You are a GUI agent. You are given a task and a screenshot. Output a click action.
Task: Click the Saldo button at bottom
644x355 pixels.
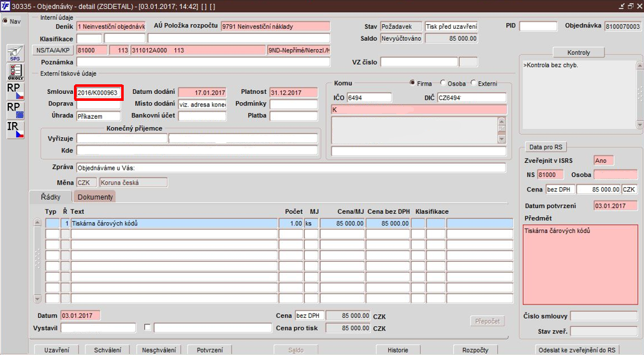point(296,350)
